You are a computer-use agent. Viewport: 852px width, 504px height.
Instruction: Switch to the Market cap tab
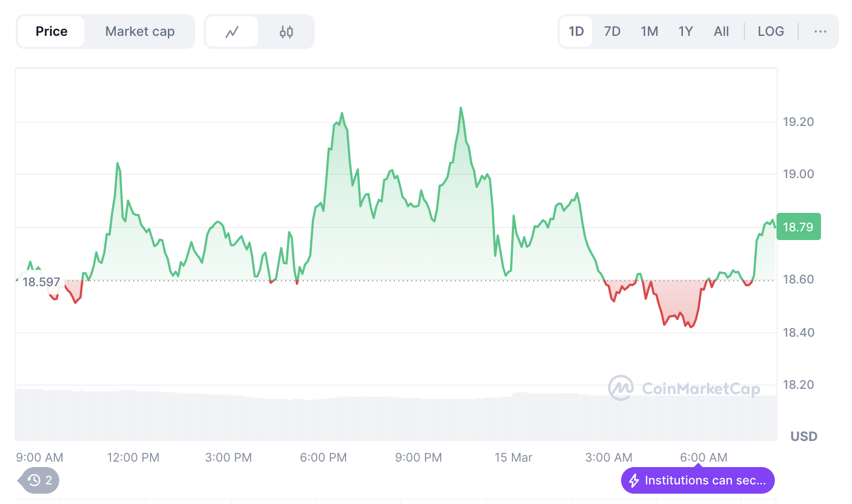pyautogui.click(x=140, y=31)
